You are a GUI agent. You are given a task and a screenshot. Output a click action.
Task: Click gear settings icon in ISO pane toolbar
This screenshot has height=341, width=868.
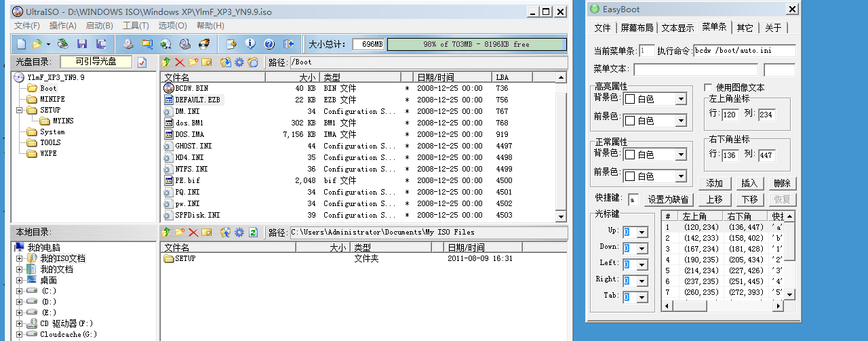point(239,62)
